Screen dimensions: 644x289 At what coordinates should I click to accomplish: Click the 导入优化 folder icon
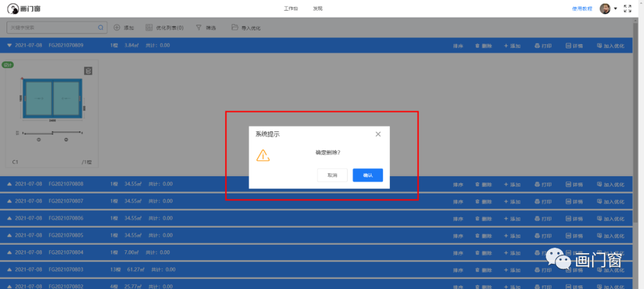point(235,27)
